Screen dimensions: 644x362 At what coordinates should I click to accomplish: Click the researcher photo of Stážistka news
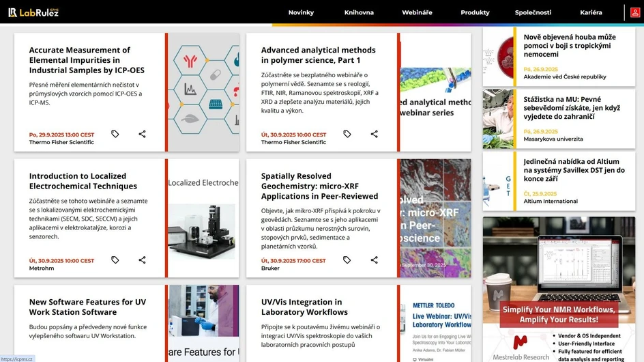[x=498, y=119]
